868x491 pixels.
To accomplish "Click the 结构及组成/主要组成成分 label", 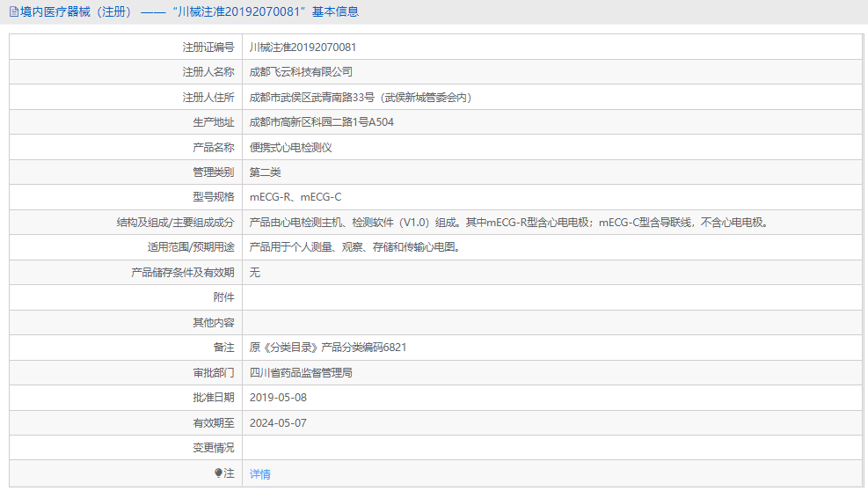I will [176, 223].
